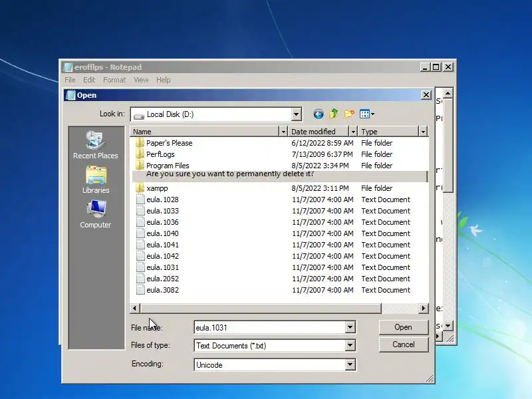Open the File menu in Notepad
532x399 pixels.
tap(70, 80)
